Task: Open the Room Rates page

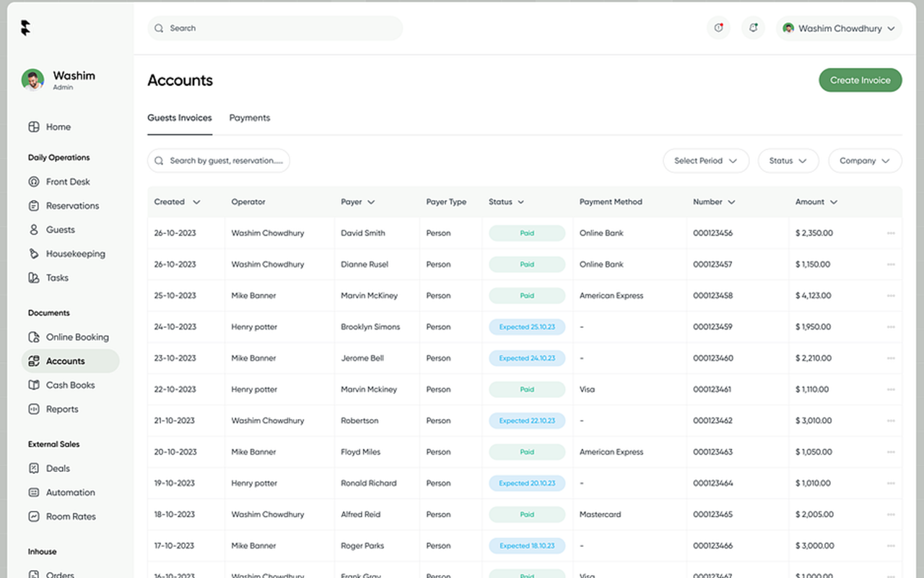Action: (69, 516)
